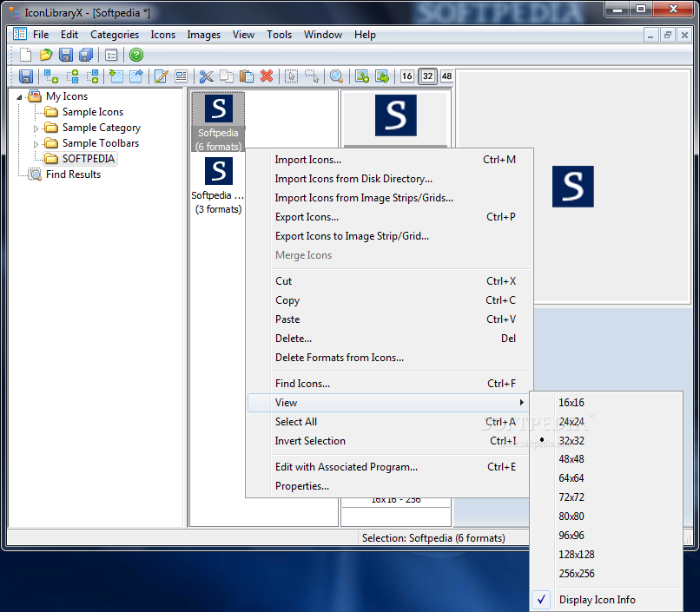Click the New library blank page icon
Screen dimensions: 700x612
25,55
